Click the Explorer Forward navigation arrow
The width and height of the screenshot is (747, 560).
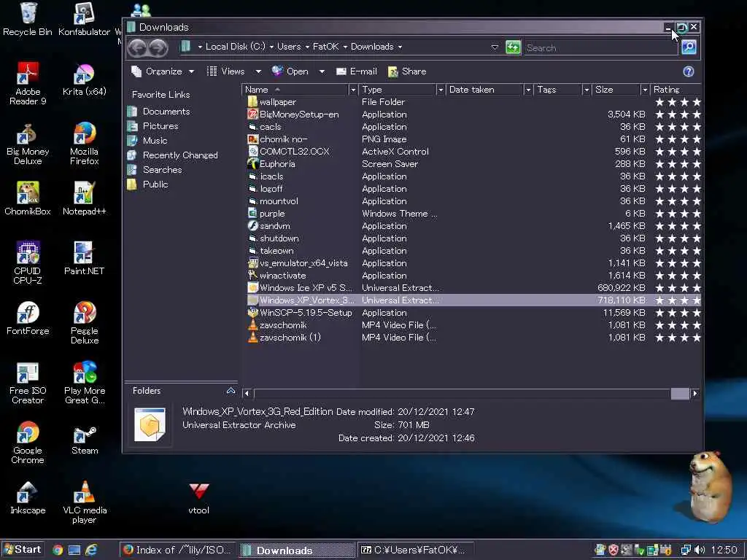[158, 47]
